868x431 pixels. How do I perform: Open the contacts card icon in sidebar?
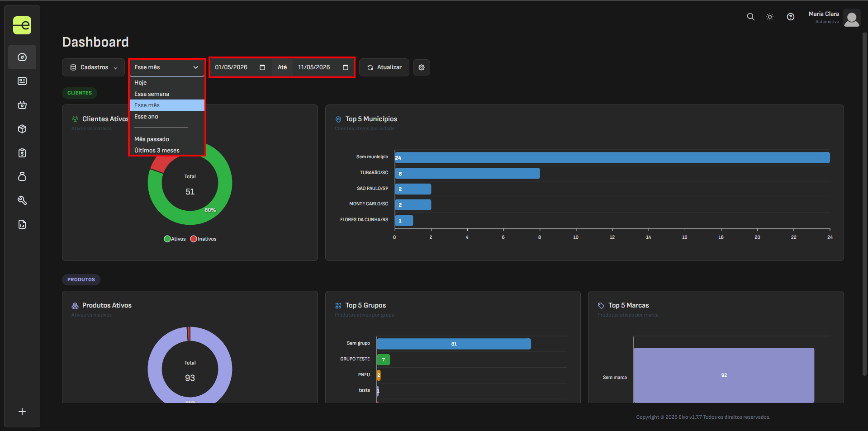coord(22,81)
